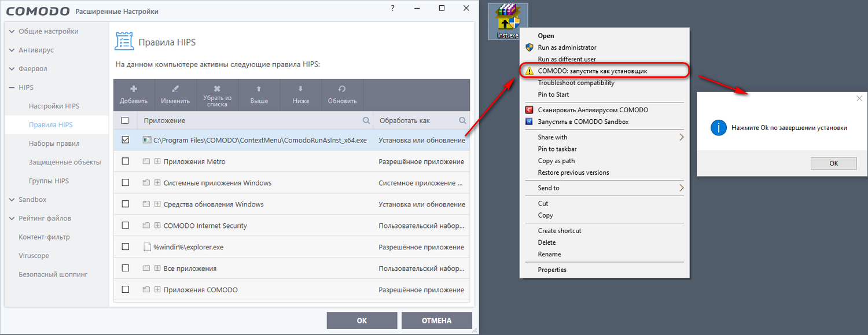The height and width of the screenshot is (335, 868).
Task: Click search icon in Приложение column header
Action: pos(366,121)
